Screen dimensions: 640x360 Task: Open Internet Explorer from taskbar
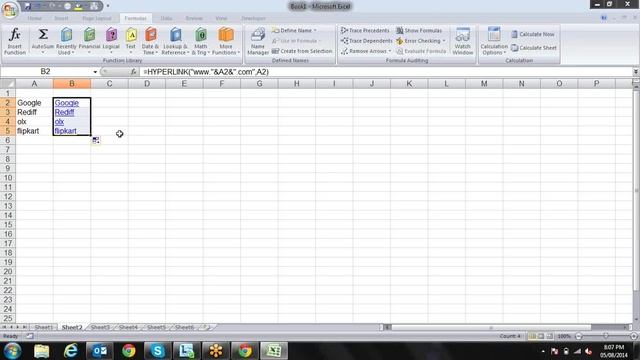(x=71, y=351)
